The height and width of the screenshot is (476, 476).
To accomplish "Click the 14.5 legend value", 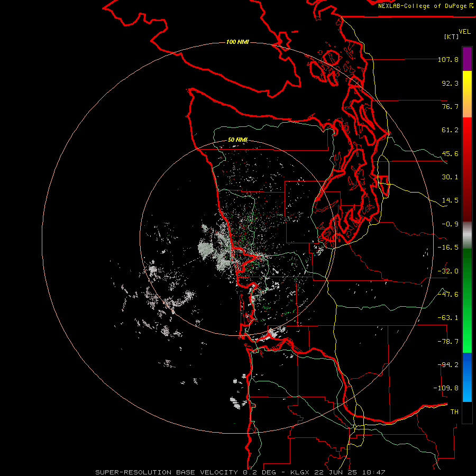I will point(450,200).
